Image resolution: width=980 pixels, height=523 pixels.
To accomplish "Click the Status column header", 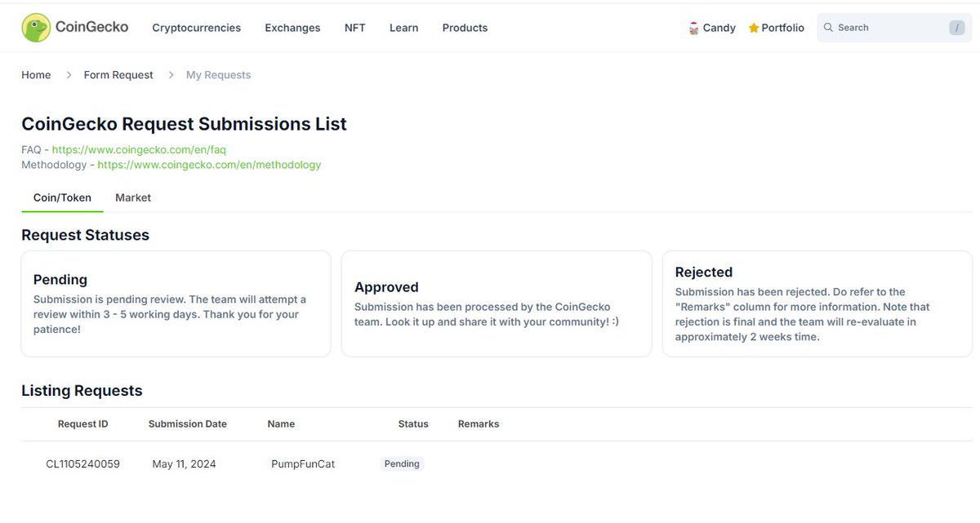I will [413, 424].
